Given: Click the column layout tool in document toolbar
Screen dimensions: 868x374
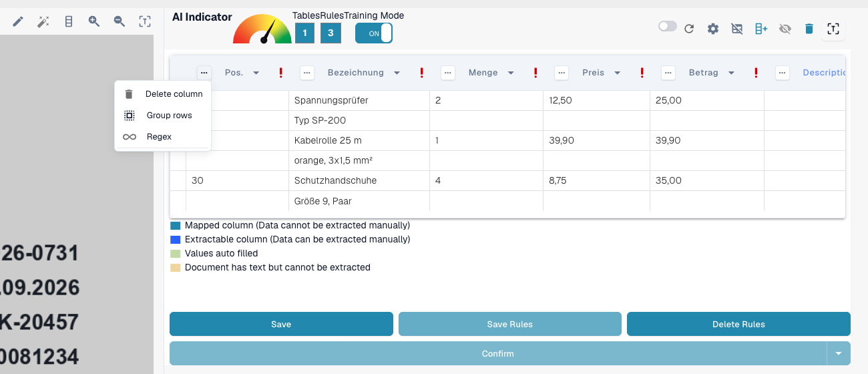Looking at the screenshot, I should pyautogui.click(x=69, y=22).
